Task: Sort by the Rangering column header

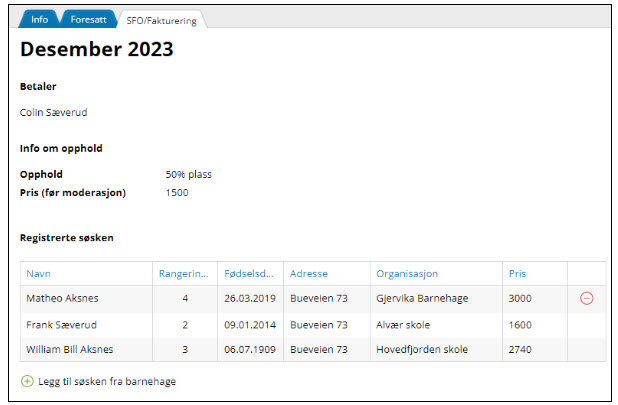Action: (x=183, y=274)
